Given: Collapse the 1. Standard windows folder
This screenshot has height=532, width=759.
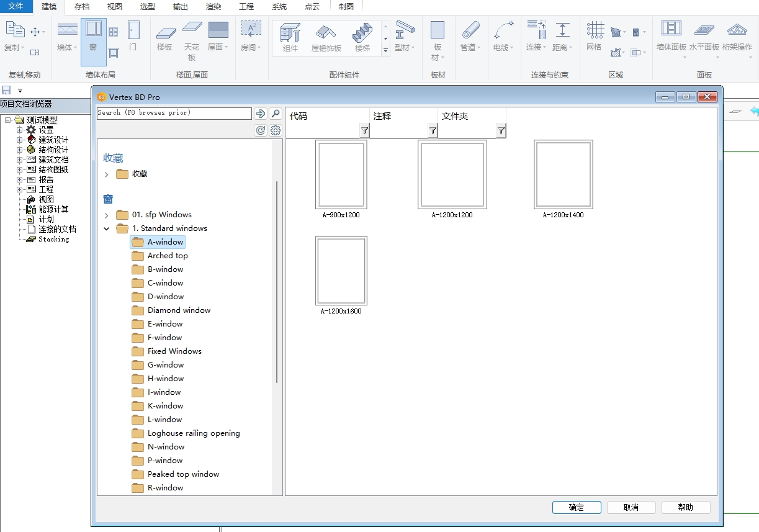Looking at the screenshot, I should [107, 229].
